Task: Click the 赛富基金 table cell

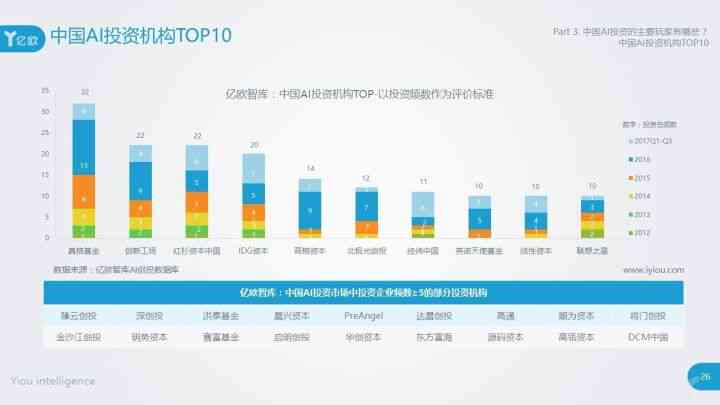Action: pos(221,337)
